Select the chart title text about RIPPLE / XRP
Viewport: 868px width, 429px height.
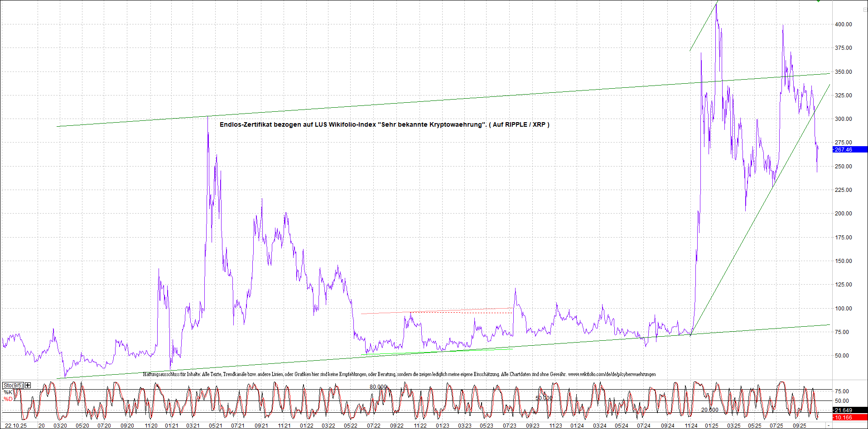click(x=384, y=124)
